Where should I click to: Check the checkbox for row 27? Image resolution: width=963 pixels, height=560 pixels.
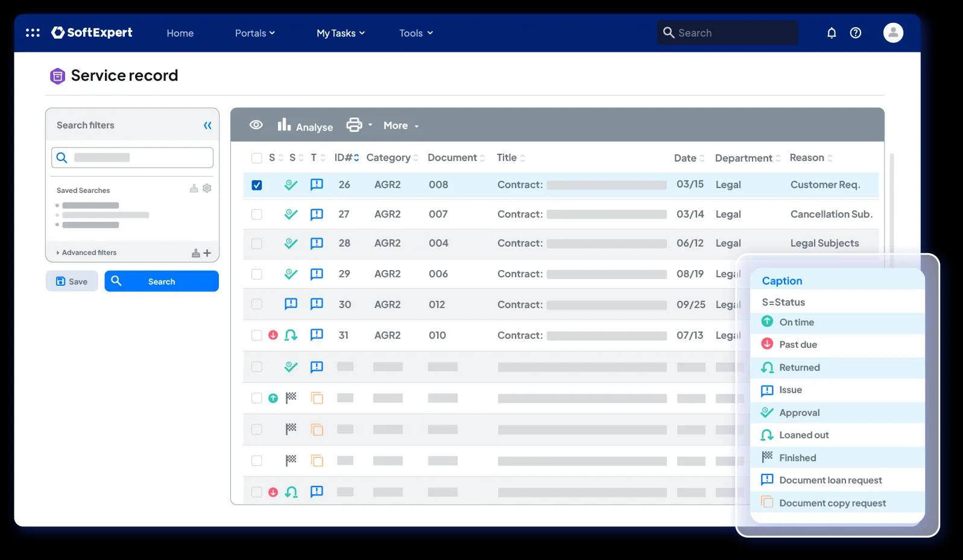[257, 214]
